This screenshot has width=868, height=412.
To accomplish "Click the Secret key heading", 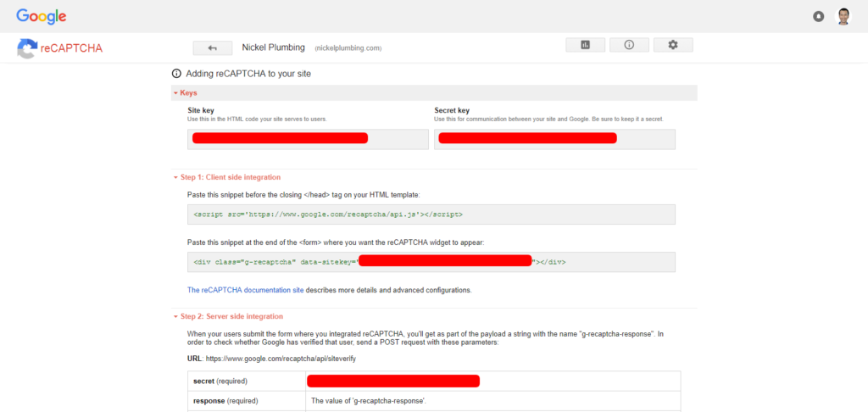I will coord(453,110).
